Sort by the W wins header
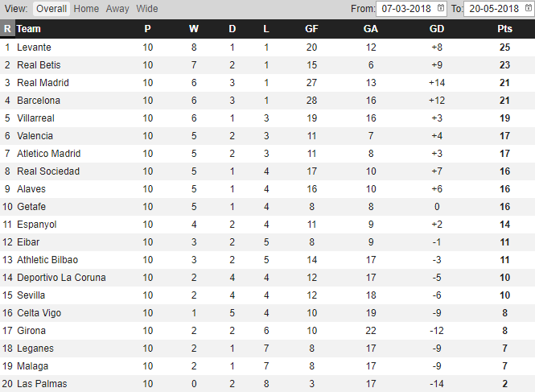This screenshot has height=392, width=535. 194,29
